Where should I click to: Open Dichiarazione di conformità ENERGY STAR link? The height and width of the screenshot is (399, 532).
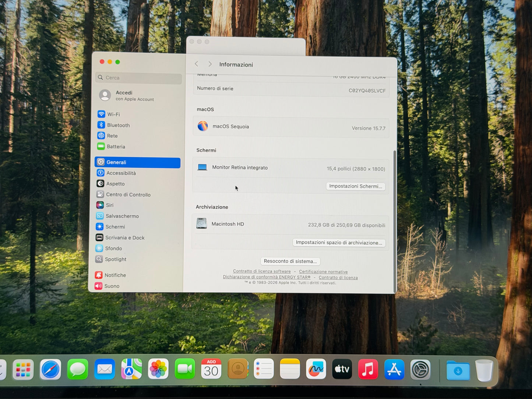pos(267,277)
